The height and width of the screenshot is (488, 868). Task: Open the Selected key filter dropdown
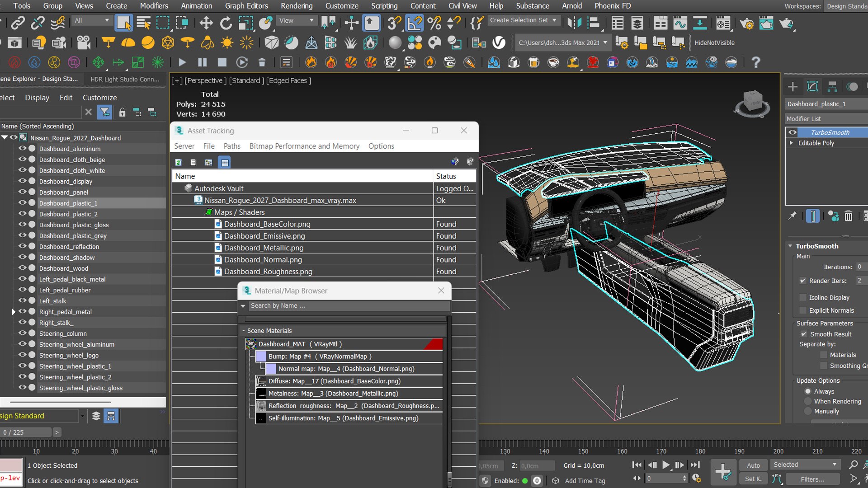click(805, 465)
